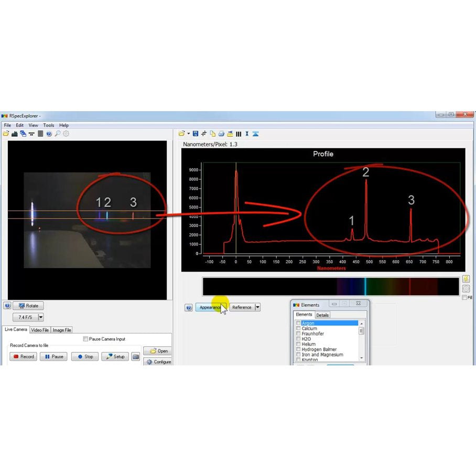476x476 pixels.
Task: Enable the Hydrogen Balmer checkbox
Action: click(x=298, y=350)
